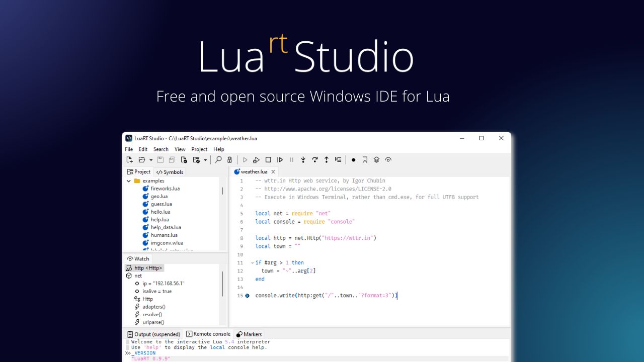644x362 pixels.
Task: Toggle the watch eye icon in the toolbar
Action: 388,159
